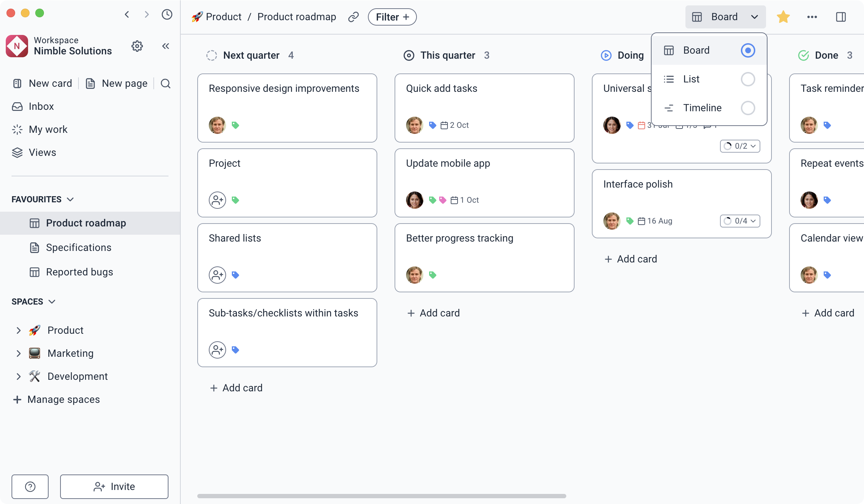Screen dimensions: 864x504
Task: Click the assignee avatar on Update mobile app card
Action: click(415, 200)
